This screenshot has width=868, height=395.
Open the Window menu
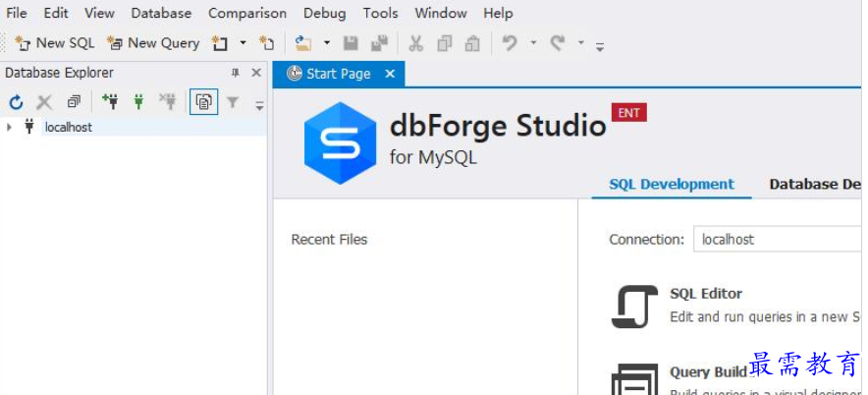[x=441, y=14]
